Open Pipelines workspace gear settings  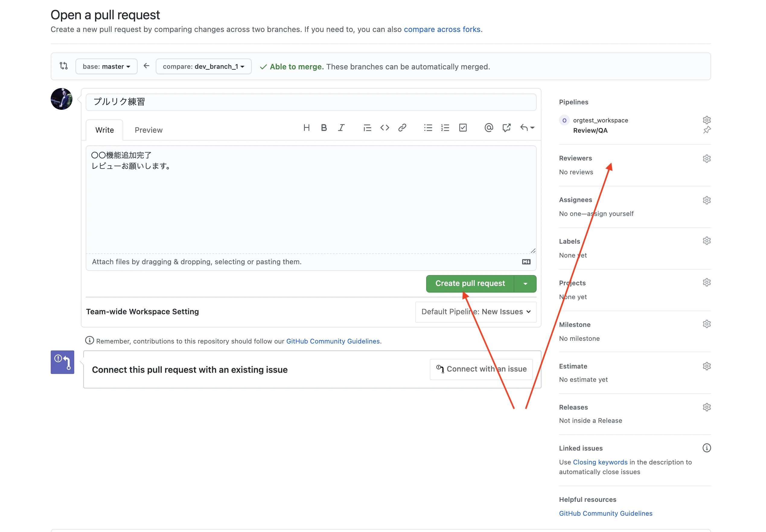pyautogui.click(x=706, y=120)
